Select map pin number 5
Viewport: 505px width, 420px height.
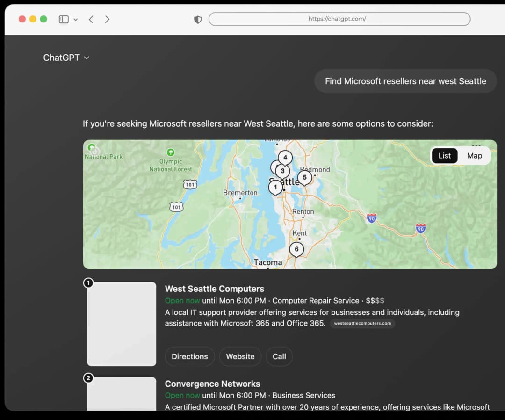[x=304, y=177]
